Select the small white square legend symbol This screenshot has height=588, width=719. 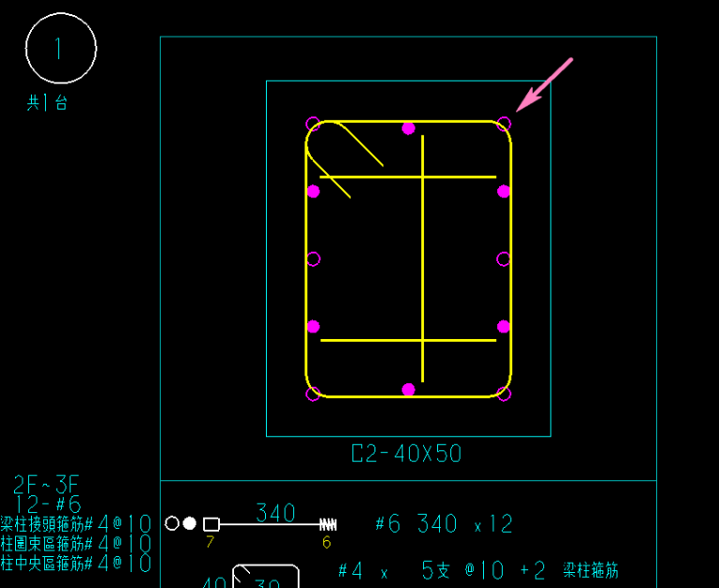coord(212,524)
